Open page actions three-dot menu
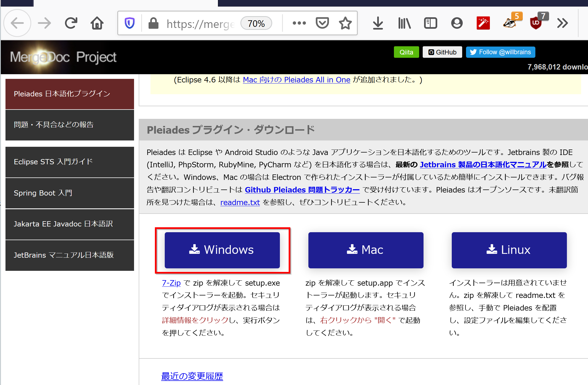The image size is (588, 385). (x=299, y=23)
